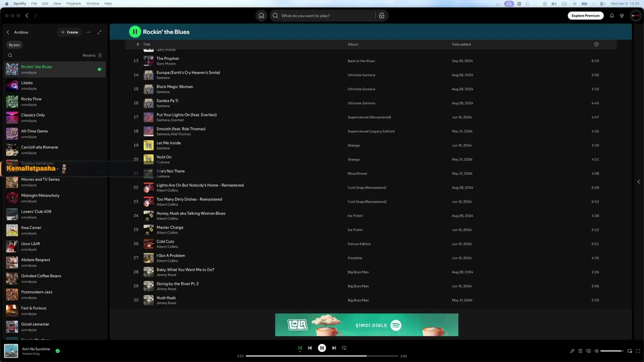Skip to previous track
644x362 pixels.
pyautogui.click(x=310, y=348)
